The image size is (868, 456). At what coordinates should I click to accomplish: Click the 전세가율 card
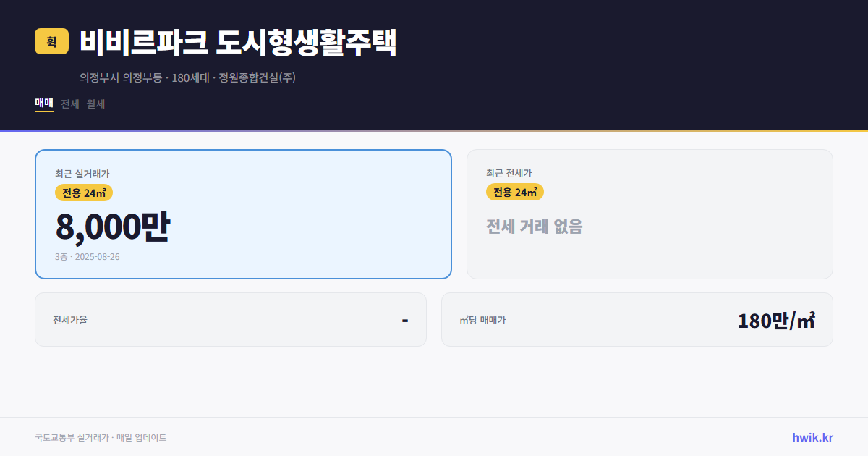pos(231,319)
